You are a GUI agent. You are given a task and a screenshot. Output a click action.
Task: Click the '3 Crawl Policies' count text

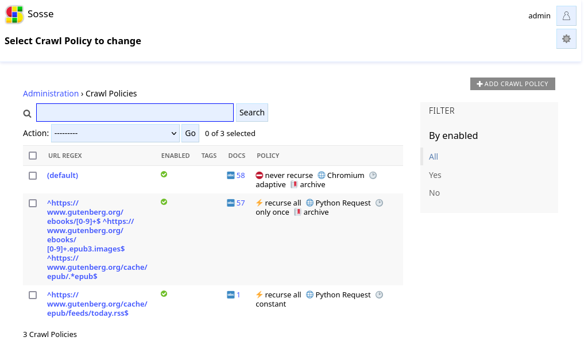(50, 334)
